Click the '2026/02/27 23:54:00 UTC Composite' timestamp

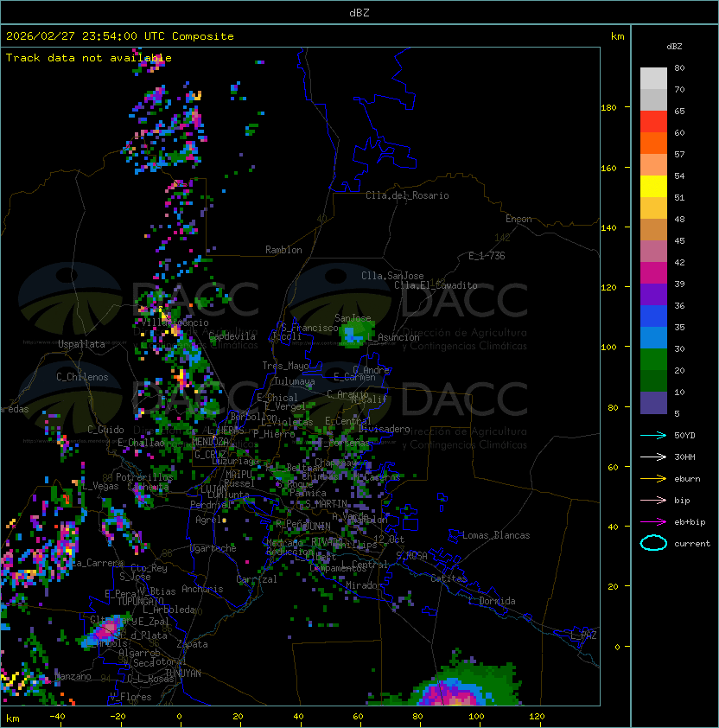[120, 36]
